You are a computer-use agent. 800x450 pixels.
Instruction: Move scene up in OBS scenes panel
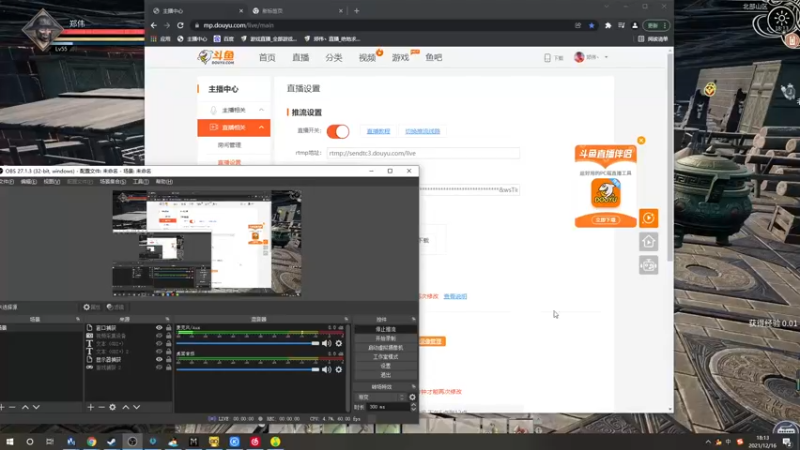point(25,407)
